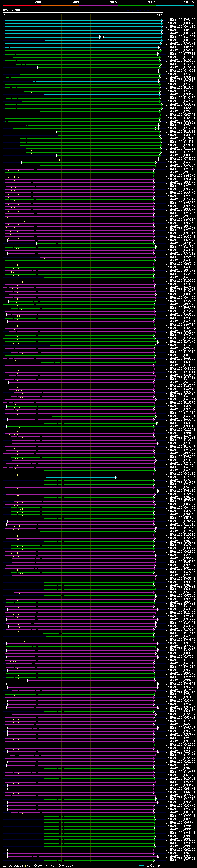Select UniRef100_A9NNZ8 label
Viewport: 197px width, 868px height.
point(180,826)
